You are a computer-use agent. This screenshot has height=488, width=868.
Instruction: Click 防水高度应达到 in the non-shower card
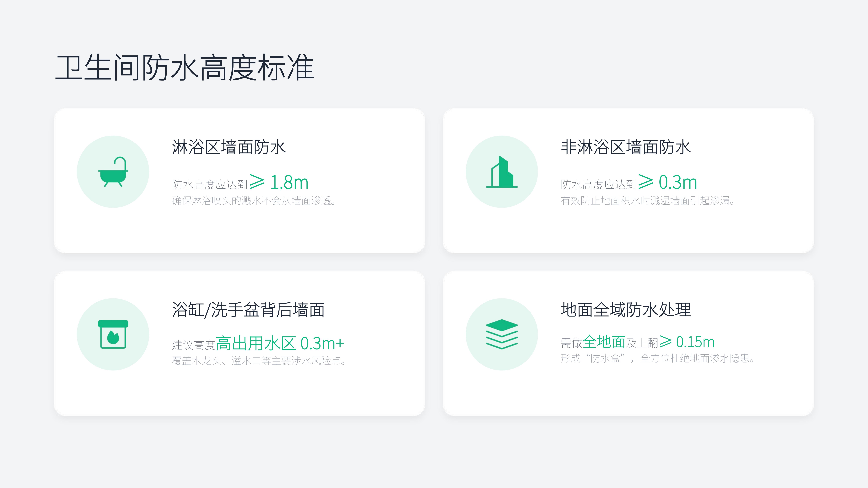[x=598, y=184]
